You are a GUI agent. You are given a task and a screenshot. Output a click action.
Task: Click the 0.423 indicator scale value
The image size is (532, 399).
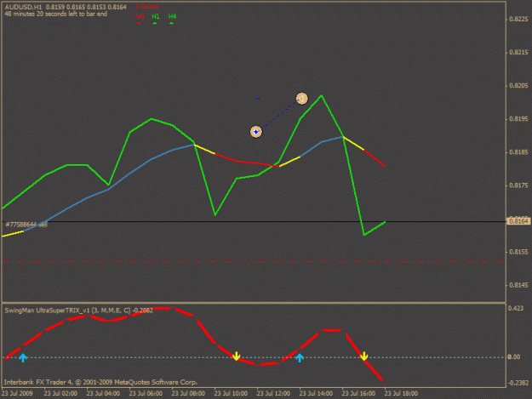point(516,308)
